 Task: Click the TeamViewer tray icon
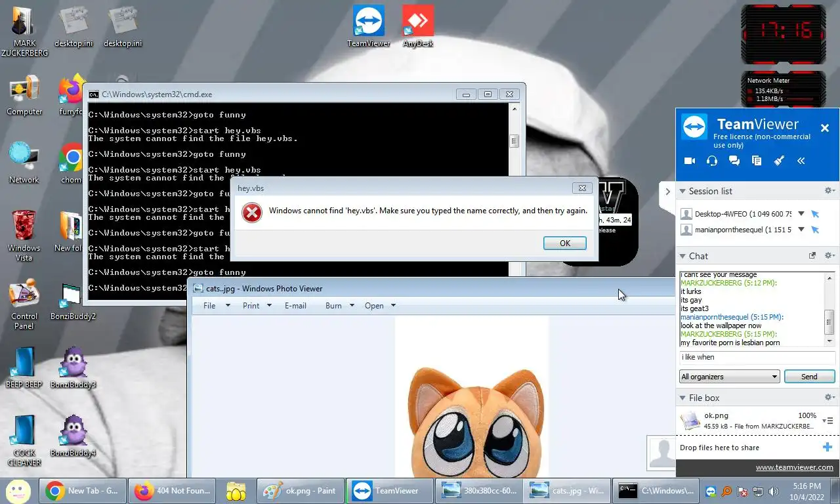pos(711,491)
